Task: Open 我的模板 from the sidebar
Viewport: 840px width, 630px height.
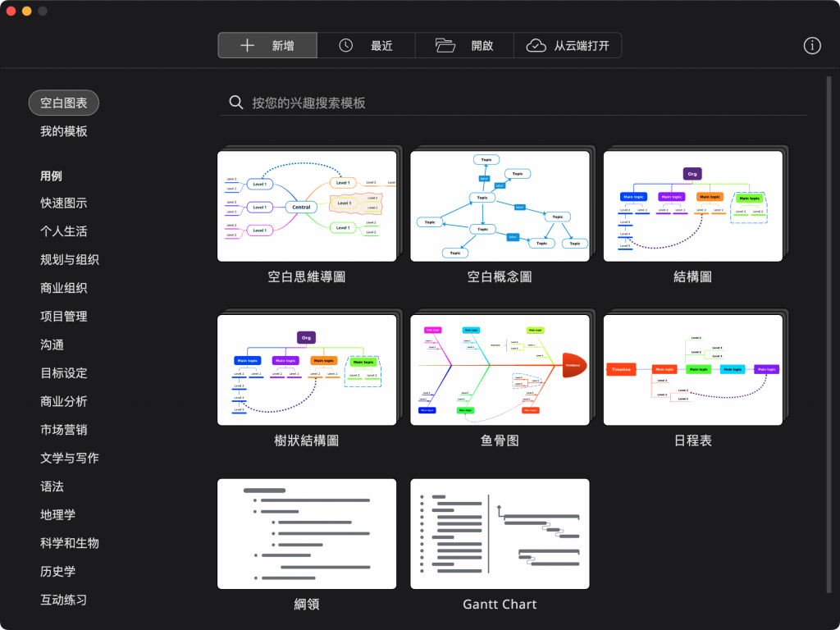Action: pyautogui.click(x=62, y=131)
